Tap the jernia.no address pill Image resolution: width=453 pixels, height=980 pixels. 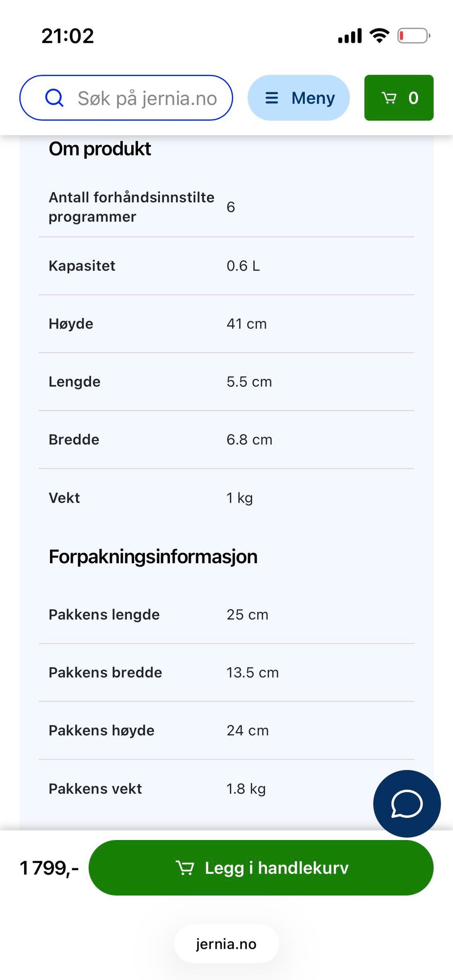pos(226,944)
